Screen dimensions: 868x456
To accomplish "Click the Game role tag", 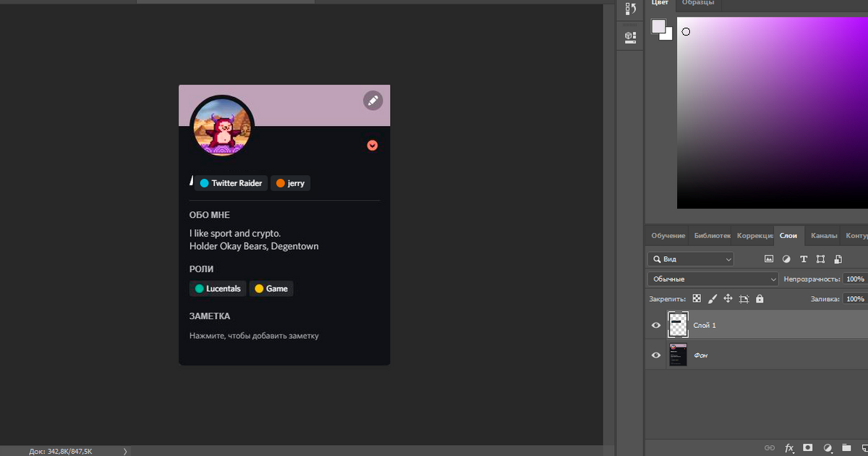I will [x=271, y=289].
